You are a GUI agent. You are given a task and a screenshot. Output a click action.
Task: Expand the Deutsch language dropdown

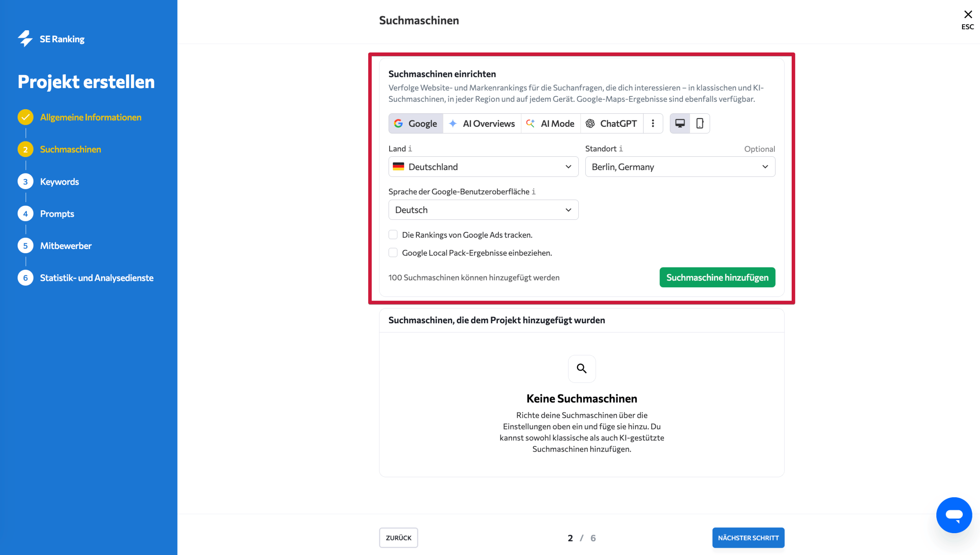coord(483,210)
